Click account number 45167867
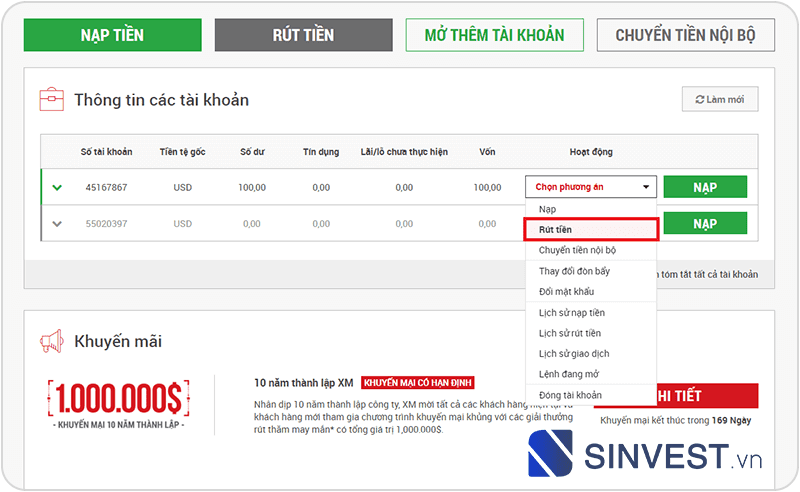The image size is (800, 492). (x=106, y=187)
